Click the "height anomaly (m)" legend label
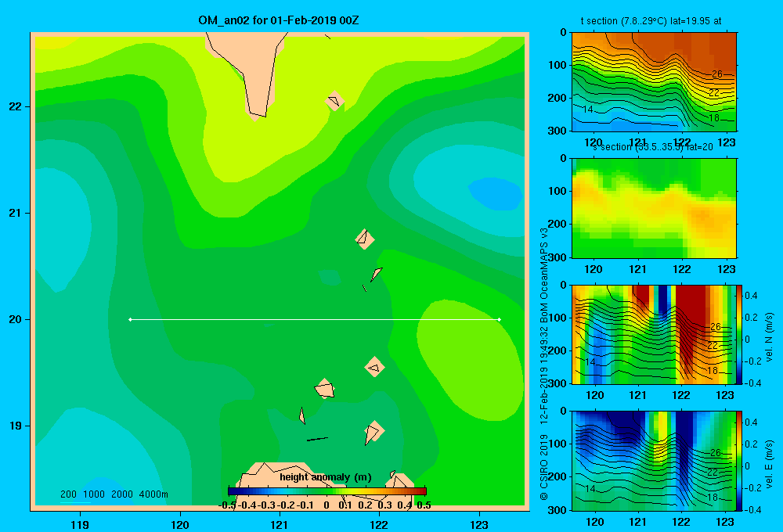Image resolution: width=783 pixels, height=532 pixels. point(326,477)
